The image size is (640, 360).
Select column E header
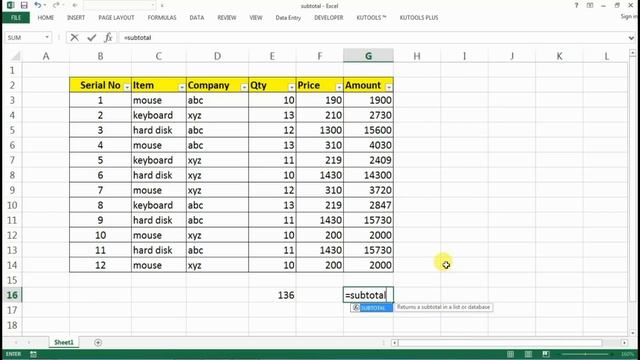point(272,56)
